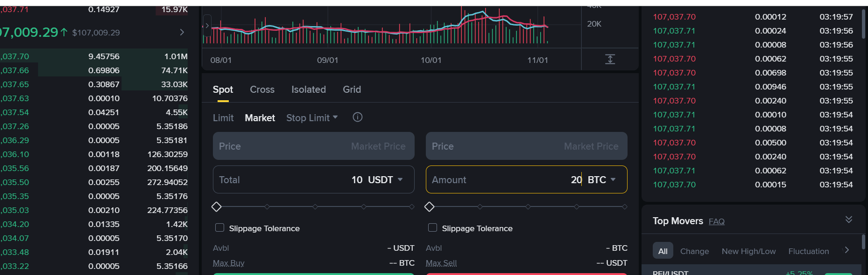Select order book row with amount 0.04251
The height and width of the screenshot is (275, 868).
pos(94,112)
